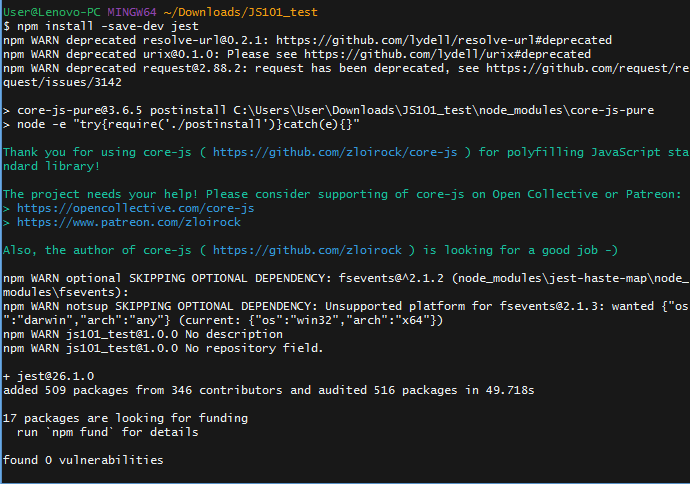The width and height of the screenshot is (690, 484).
Task: Click the 'run `npm fund` for details' line
Action: pyautogui.click(x=108, y=432)
